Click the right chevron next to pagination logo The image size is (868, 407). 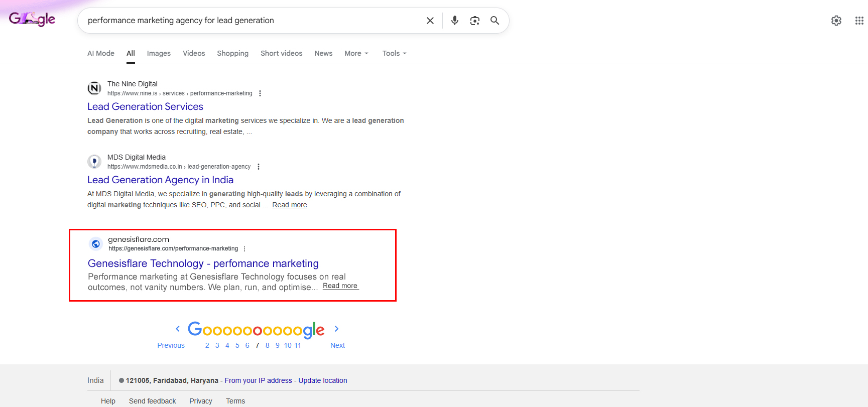click(x=336, y=329)
